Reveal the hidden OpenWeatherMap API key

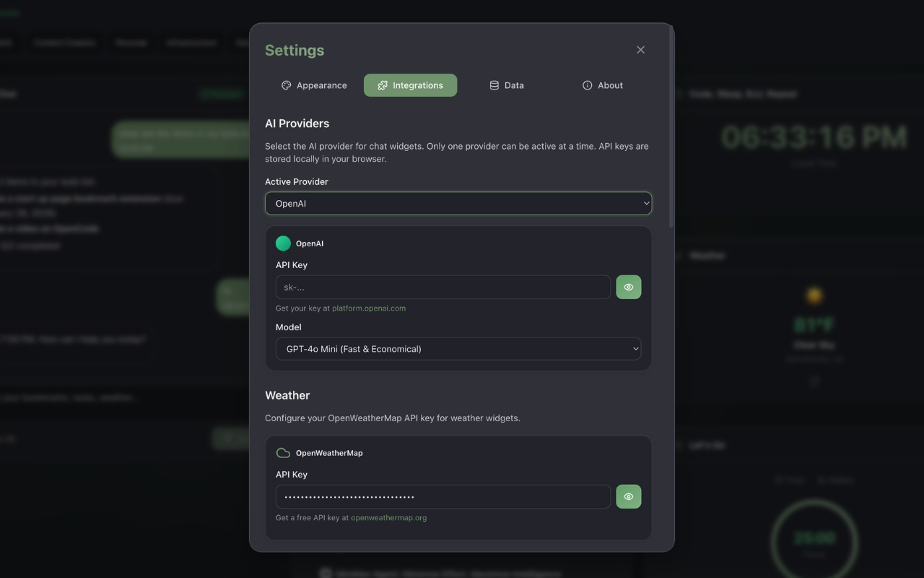(628, 496)
